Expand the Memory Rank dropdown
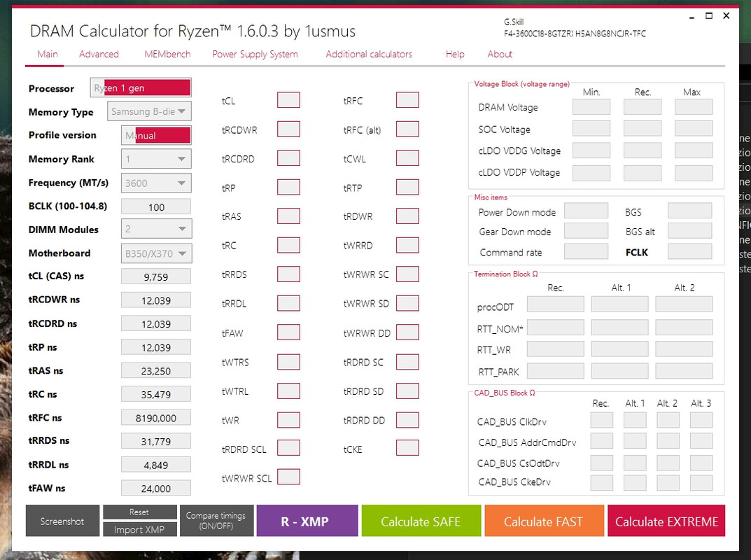Image resolution: width=751 pixels, height=560 pixels. coord(156,159)
